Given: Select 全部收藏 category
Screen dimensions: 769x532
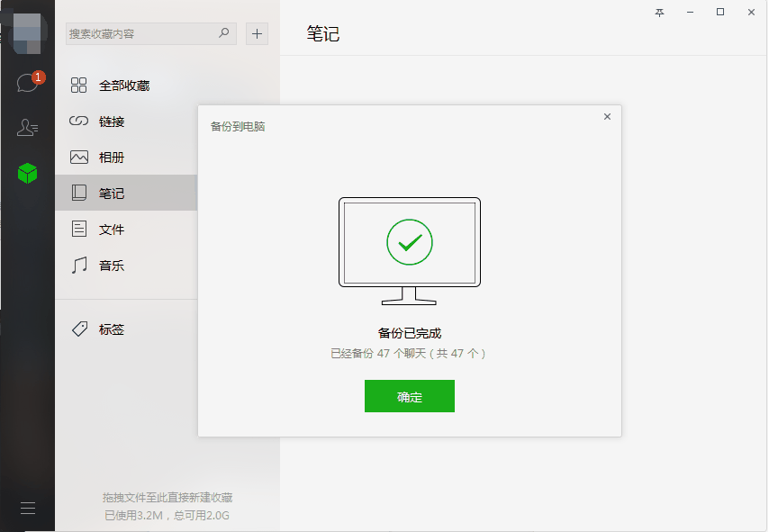Looking at the screenshot, I should pyautogui.click(x=126, y=86).
